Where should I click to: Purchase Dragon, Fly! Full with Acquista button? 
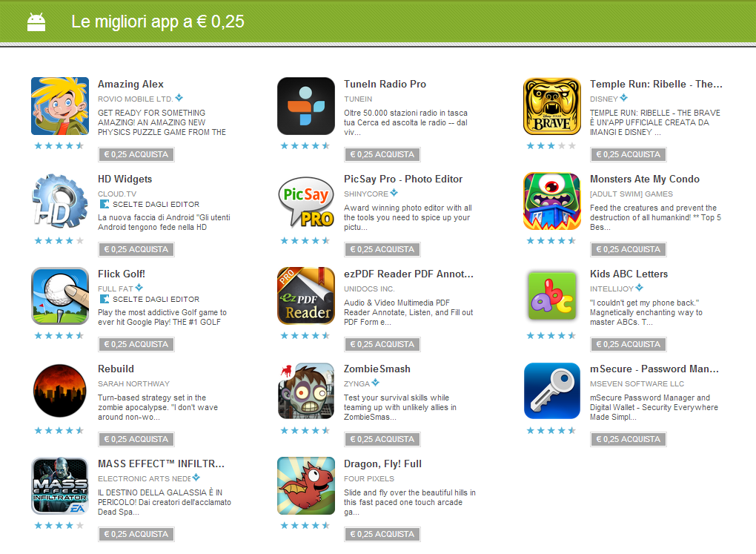[382, 534]
